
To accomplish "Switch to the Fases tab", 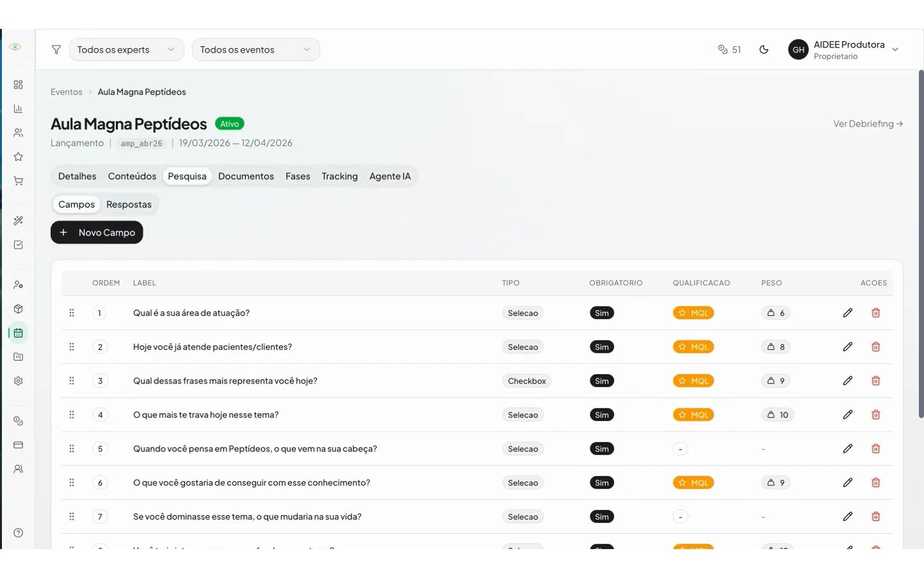I will click(x=298, y=176).
